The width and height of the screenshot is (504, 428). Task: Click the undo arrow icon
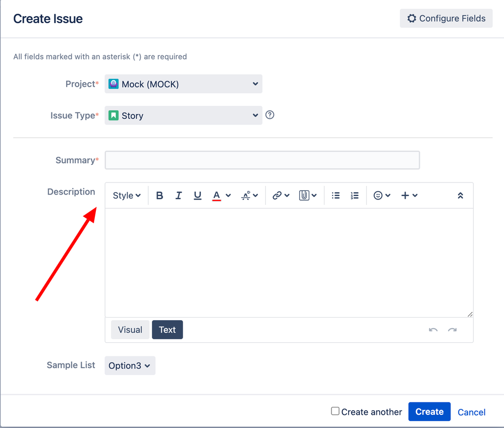click(x=433, y=330)
